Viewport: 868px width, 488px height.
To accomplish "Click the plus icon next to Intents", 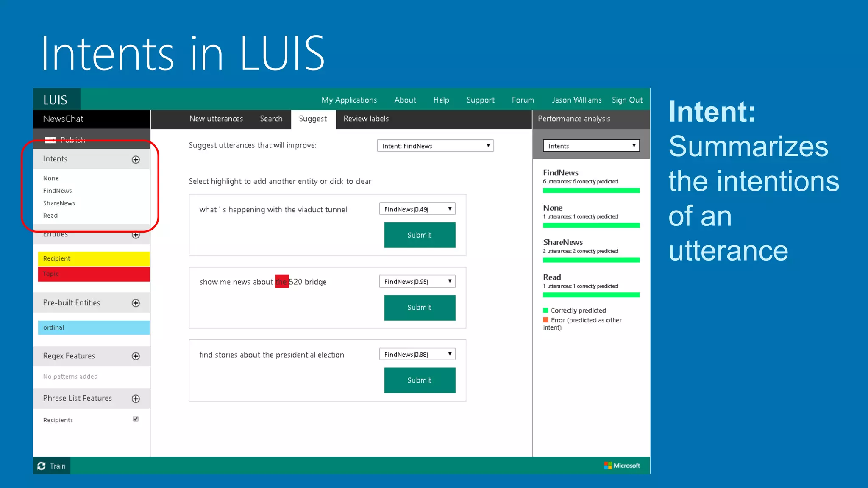I will click(136, 160).
